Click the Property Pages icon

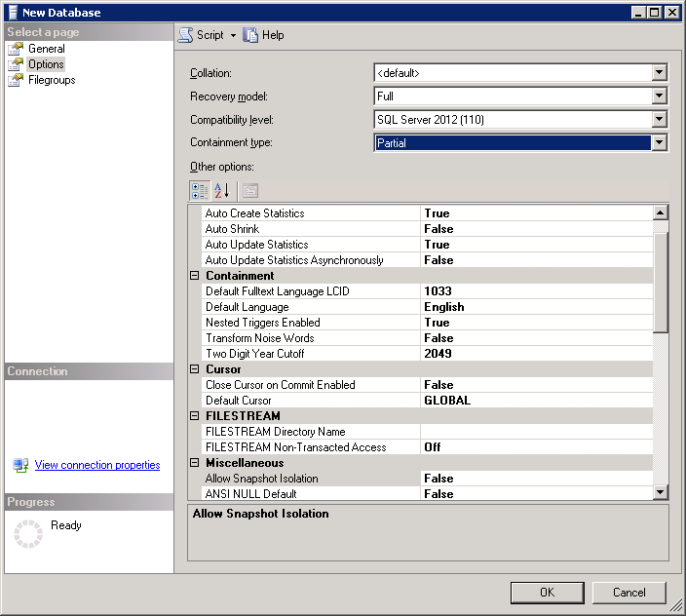click(x=249, y=190)
